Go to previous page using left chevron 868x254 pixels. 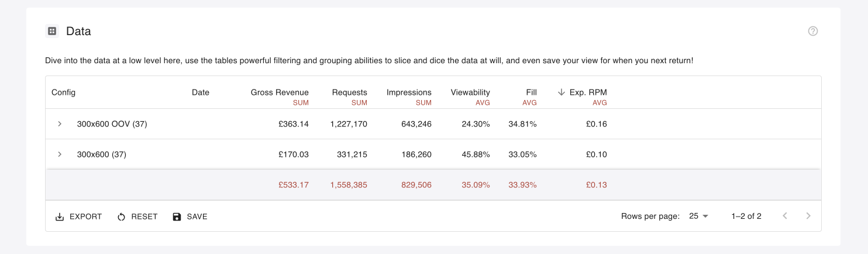click(x=785, y=216)
